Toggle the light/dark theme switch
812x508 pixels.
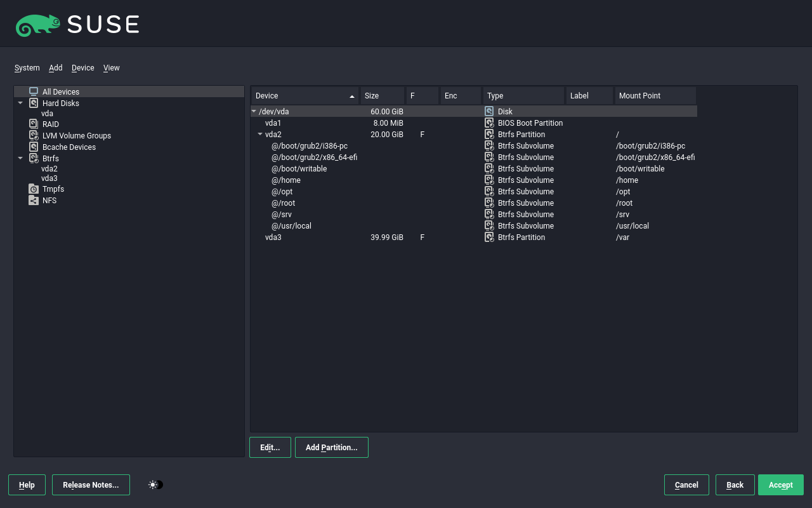click(155, 485)
